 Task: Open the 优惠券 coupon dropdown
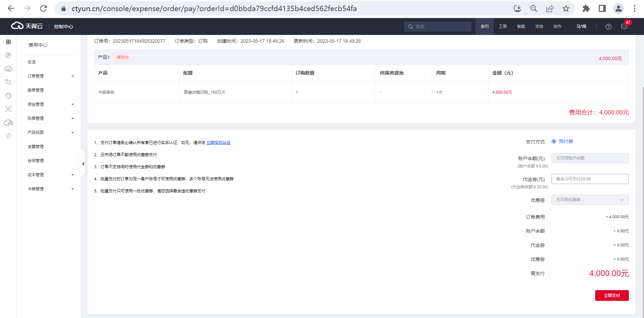tap(590, 200)
